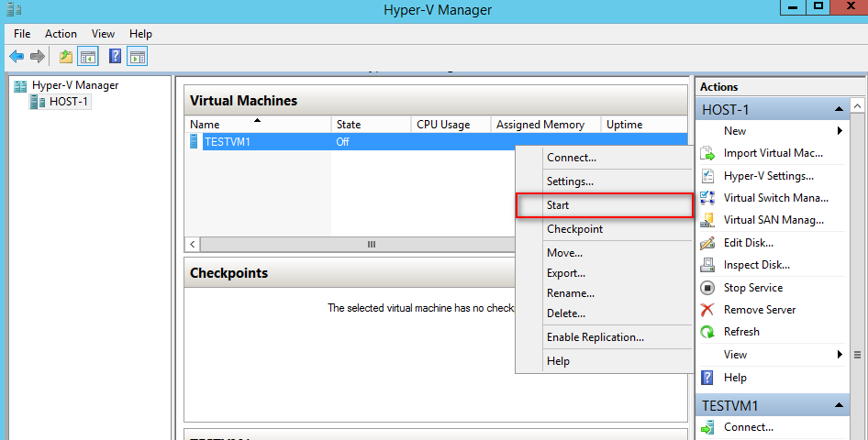
Task: Expand the View submenu arrow in Actions
Action: (x=840, y=355)
